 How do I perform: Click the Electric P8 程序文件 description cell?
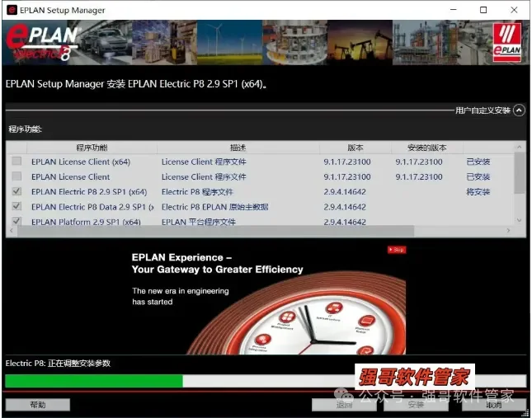pos(197,192)
